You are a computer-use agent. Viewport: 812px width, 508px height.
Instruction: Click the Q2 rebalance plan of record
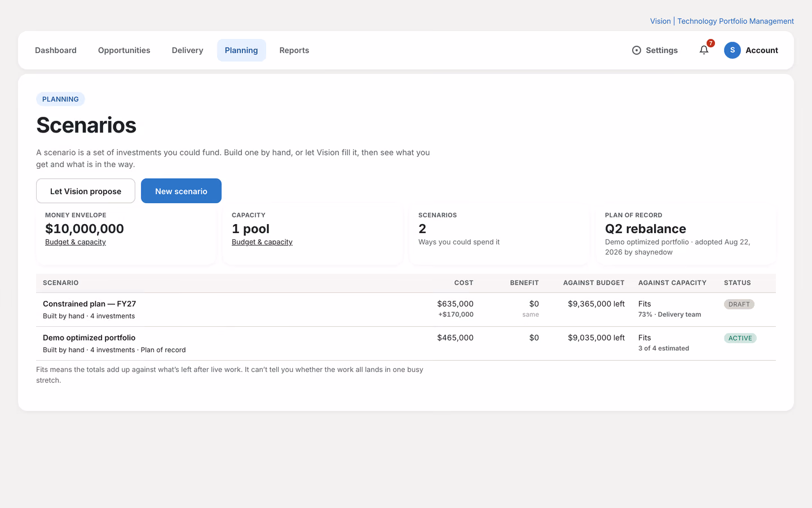pos(646,229)
